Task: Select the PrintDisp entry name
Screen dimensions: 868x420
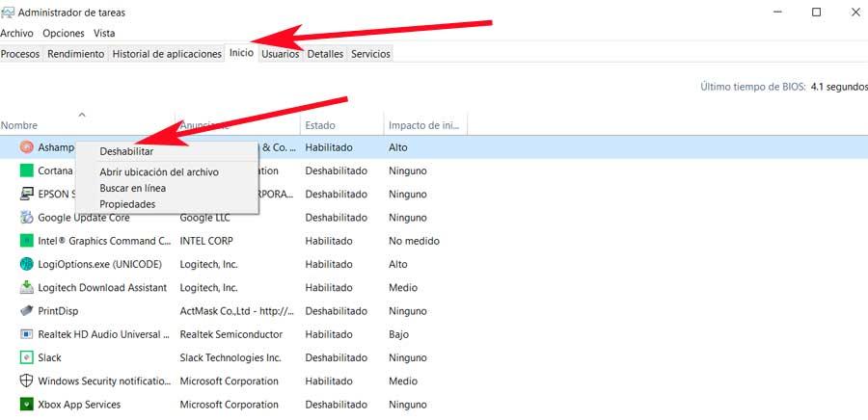Action: pyautogui.click(x=58, y=311)
